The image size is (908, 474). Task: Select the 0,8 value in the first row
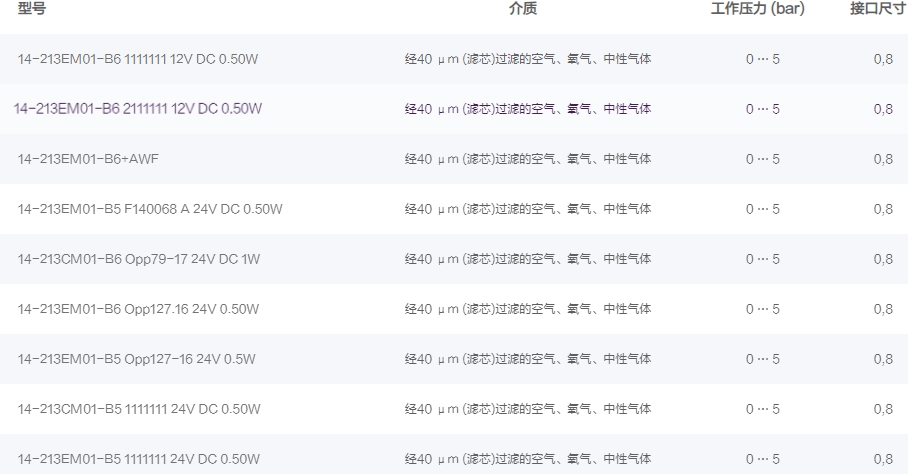[883, 59]
